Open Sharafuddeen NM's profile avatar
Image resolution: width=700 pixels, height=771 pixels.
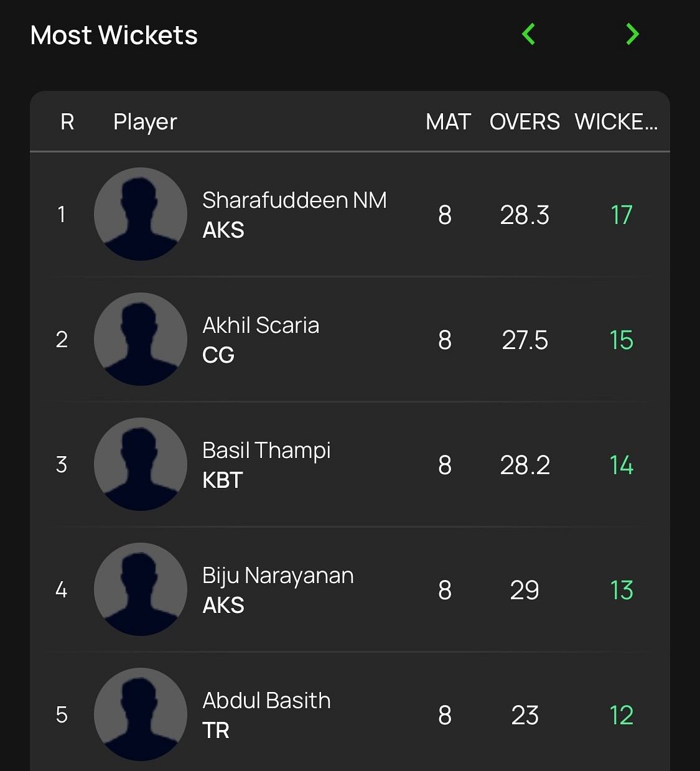[x=141, y=214]
